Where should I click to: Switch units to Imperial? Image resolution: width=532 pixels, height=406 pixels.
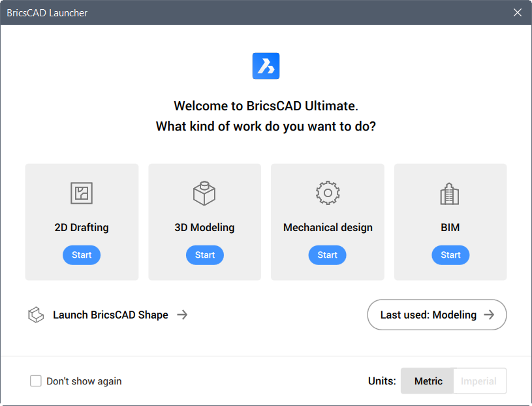(478, 381)
